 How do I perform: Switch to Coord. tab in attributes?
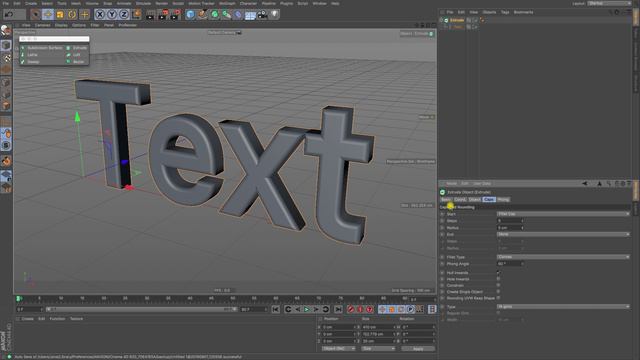click(x=460, y=200)
